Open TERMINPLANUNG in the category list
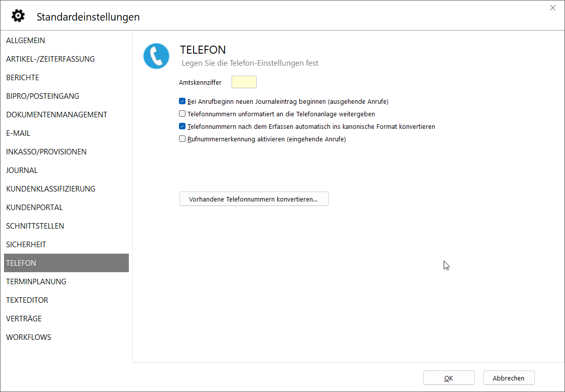 pyautogui.click(x=36, y=282)
